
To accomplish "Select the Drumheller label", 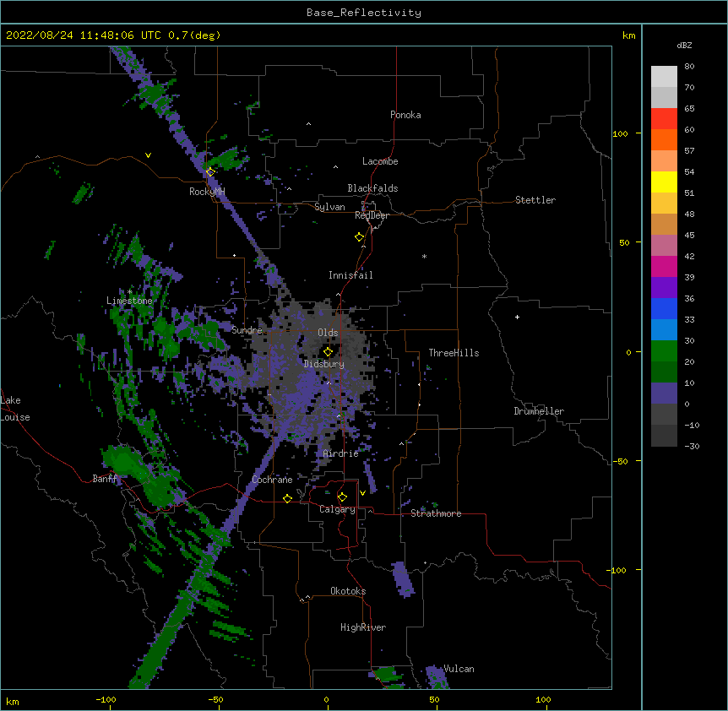I will [x=539, y=411].
